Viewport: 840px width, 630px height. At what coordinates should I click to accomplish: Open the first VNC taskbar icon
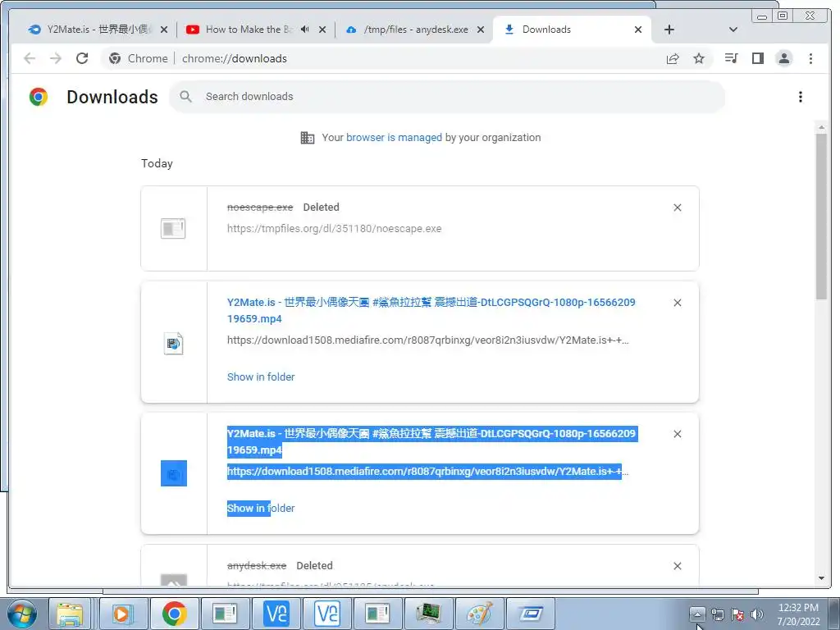[276, 614]
